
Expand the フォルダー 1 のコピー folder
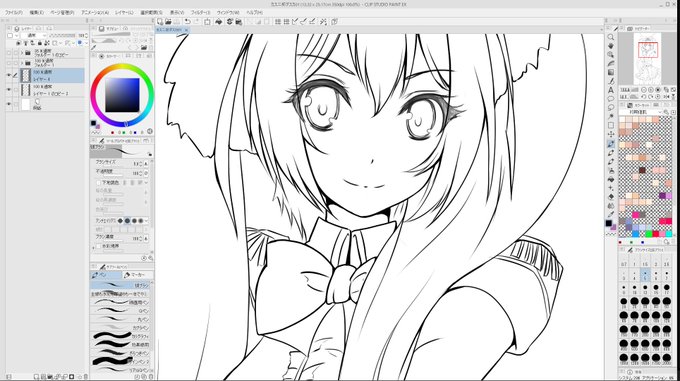coord(22,53)
